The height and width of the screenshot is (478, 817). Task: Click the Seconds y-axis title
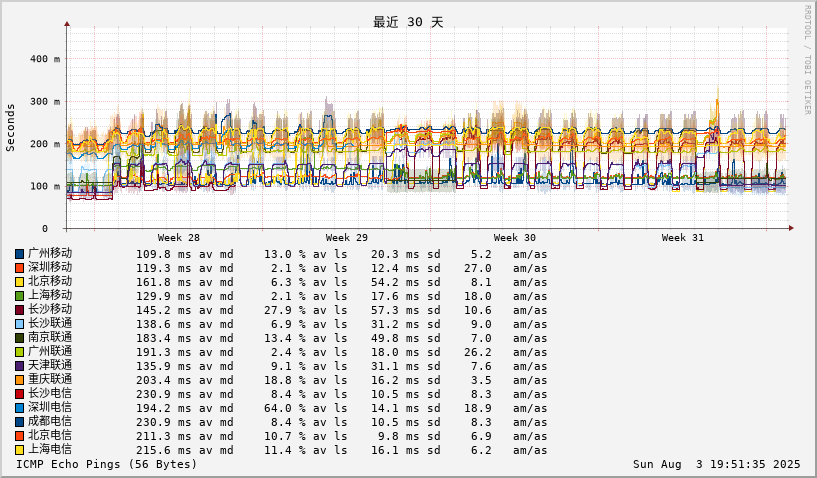pyautogui.click(x=10, y=128)
